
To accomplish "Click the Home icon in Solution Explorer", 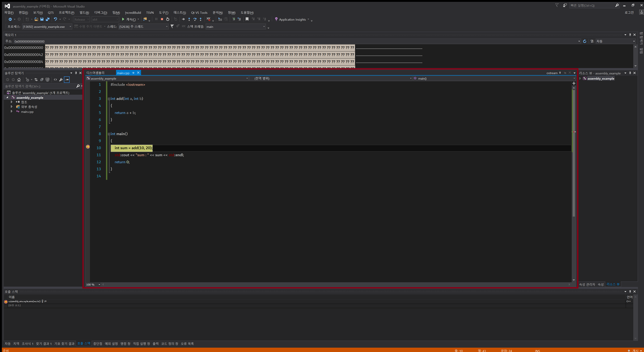I will click(x=19, y=80).
